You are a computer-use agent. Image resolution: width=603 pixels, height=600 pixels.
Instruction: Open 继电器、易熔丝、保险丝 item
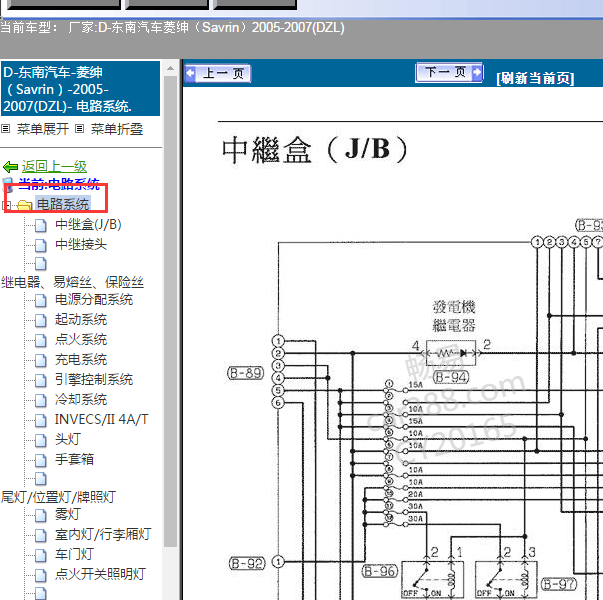[x=72, y=282]
